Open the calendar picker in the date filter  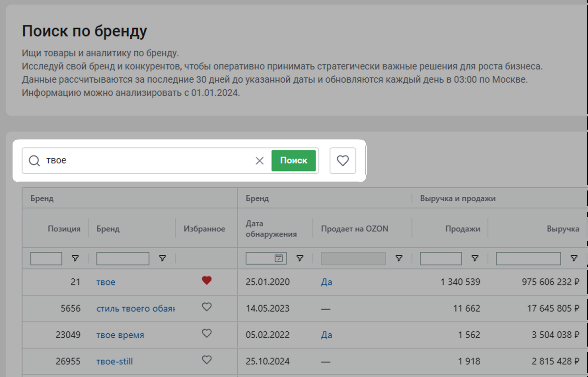pos(279,258)
